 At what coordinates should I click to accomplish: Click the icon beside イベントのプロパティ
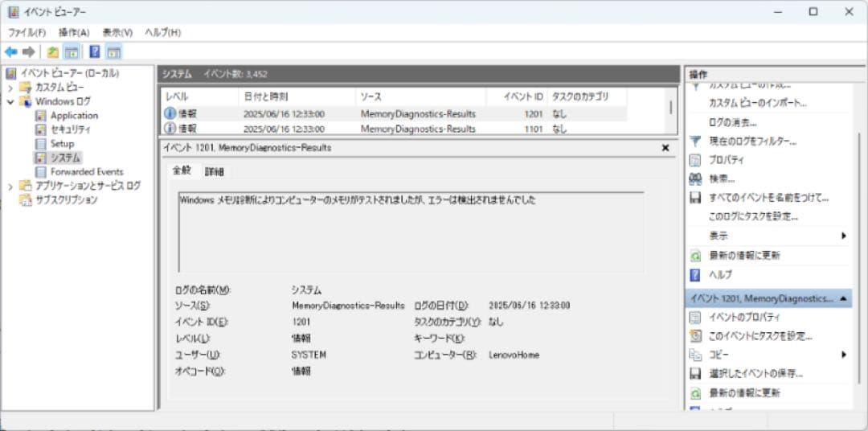pyautogui.click(x=695, y=318)
